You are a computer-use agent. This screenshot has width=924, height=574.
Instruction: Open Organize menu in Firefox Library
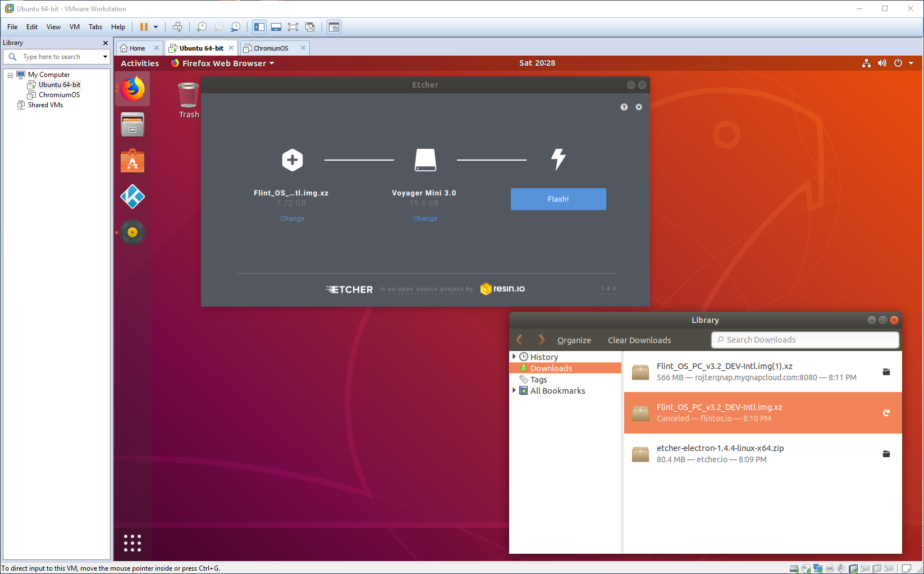pyautogui.click(x=574, y=340)
